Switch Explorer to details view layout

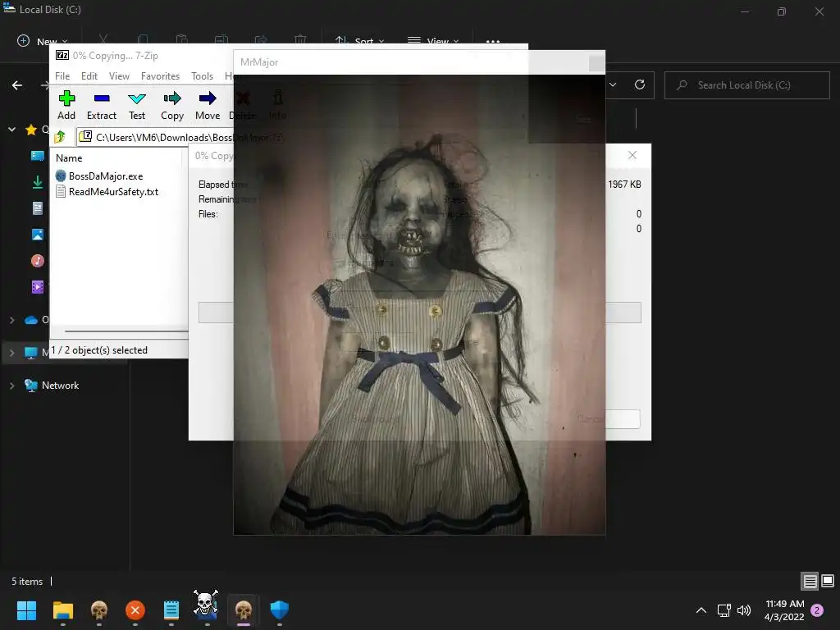pos(810,581)
